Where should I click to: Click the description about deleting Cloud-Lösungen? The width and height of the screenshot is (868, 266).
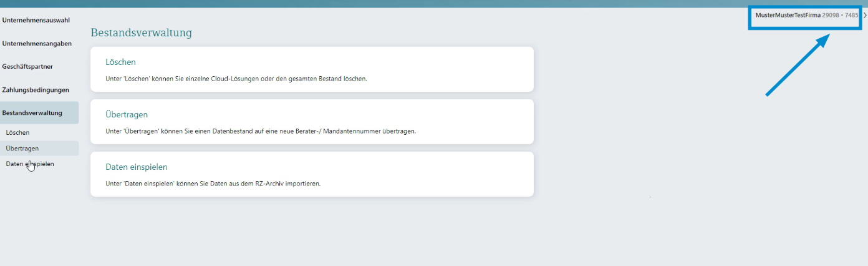(x=236, y=79)
